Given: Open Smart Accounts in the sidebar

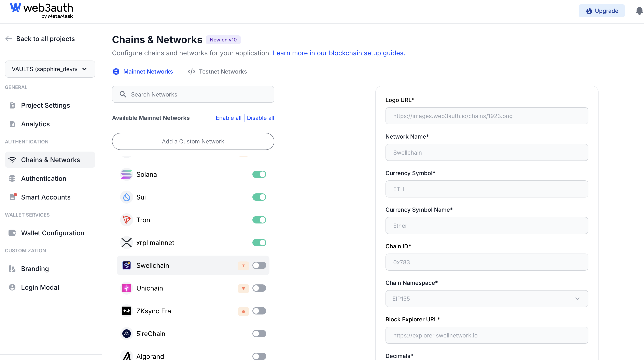Looking at the screenshot, I should click(x=46, y=197).
